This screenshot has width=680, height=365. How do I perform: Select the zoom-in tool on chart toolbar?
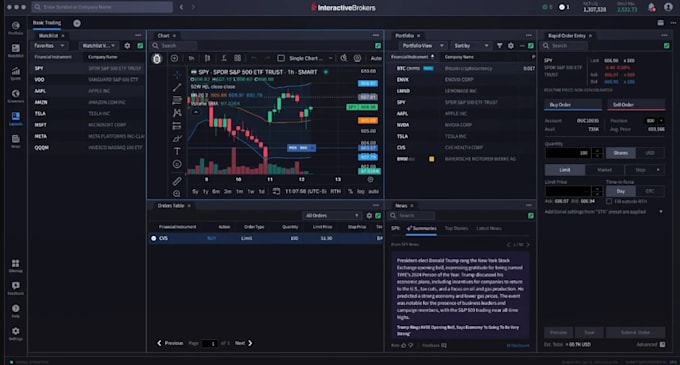(177, 193)
